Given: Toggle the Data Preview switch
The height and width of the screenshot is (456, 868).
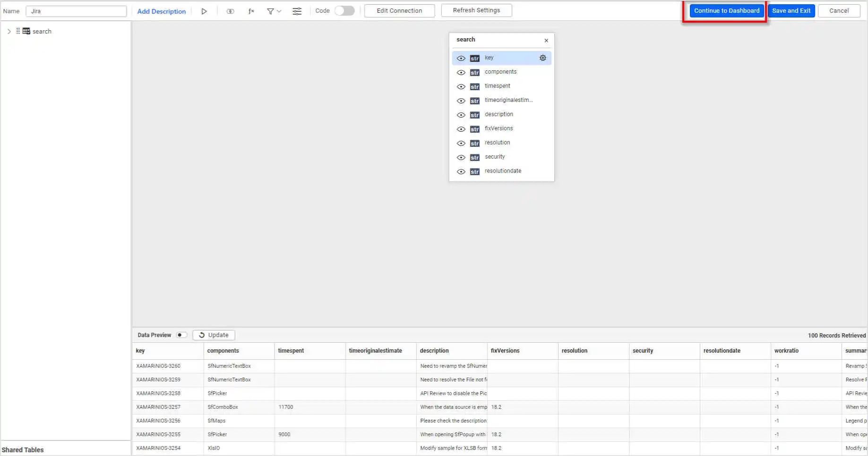Looking at the screenshot, I should point(181,335).
